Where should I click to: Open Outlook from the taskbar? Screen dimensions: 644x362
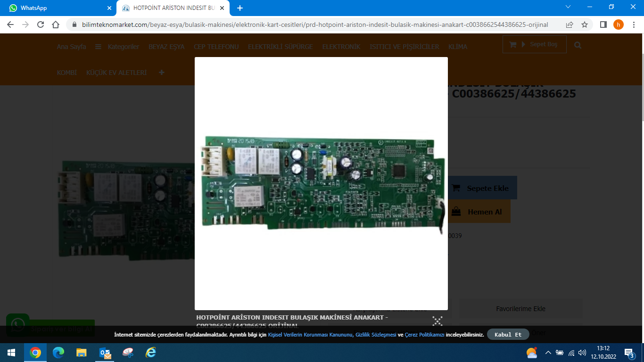tap(105, 353)
